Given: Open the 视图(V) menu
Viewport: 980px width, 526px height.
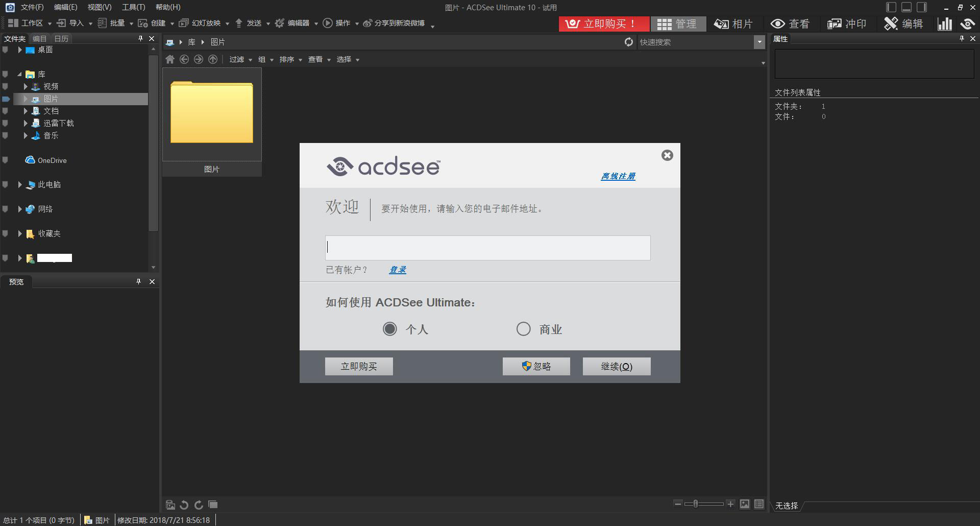Looking at the screenshot, I should 100,7.
